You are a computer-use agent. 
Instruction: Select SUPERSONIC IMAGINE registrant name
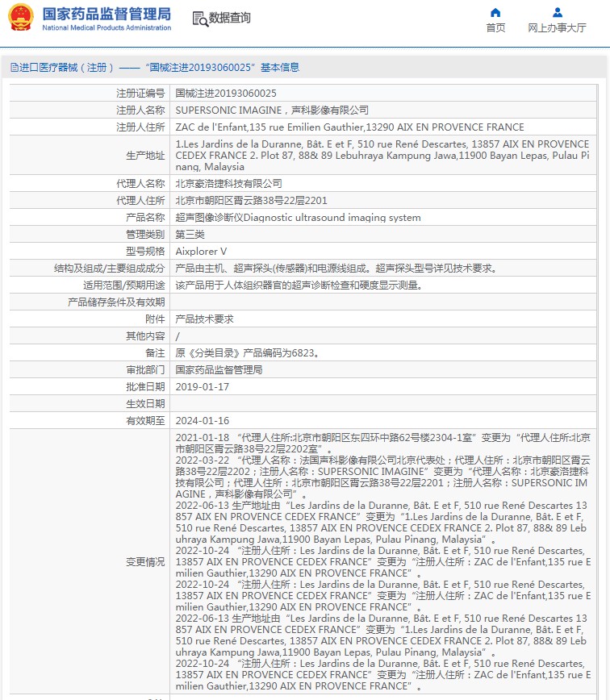(272, 110)
